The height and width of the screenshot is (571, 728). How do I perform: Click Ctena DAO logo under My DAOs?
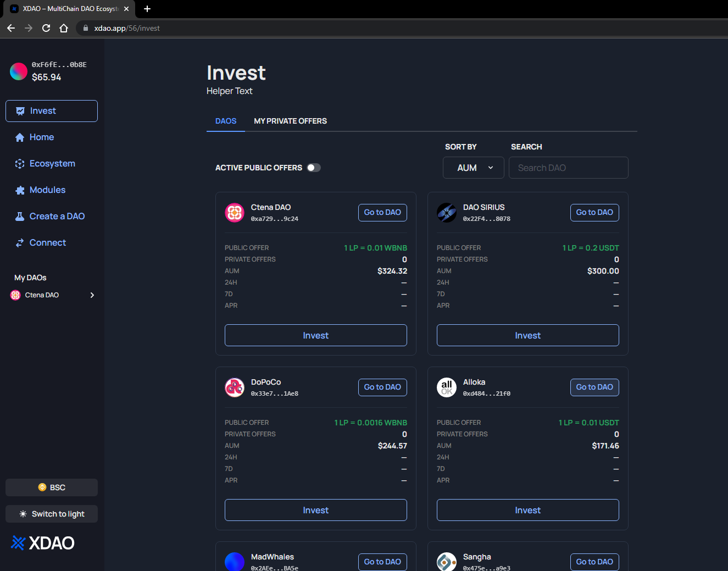pos(15,295)
